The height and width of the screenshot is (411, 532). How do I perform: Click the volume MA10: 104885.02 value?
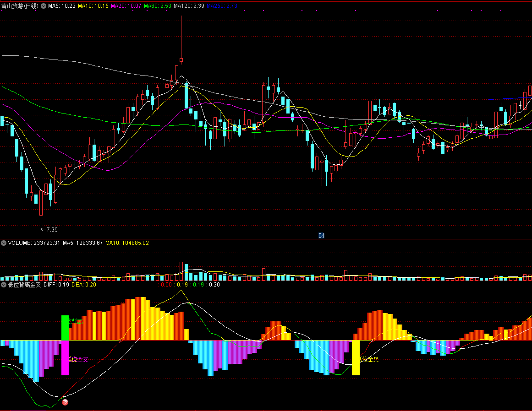click(x=127, y=243)
